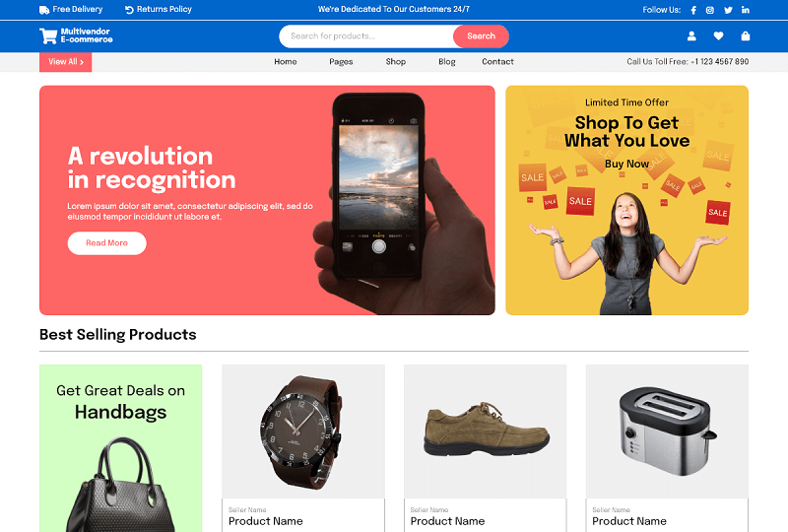
Task: Open the LinkedIn icon in Follow Us
Action: (746, 10)
